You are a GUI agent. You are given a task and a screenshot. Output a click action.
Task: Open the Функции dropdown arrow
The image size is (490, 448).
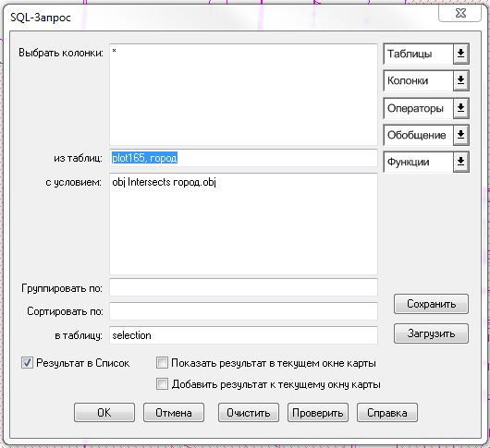pyautogui.click(x=460, y=162)
